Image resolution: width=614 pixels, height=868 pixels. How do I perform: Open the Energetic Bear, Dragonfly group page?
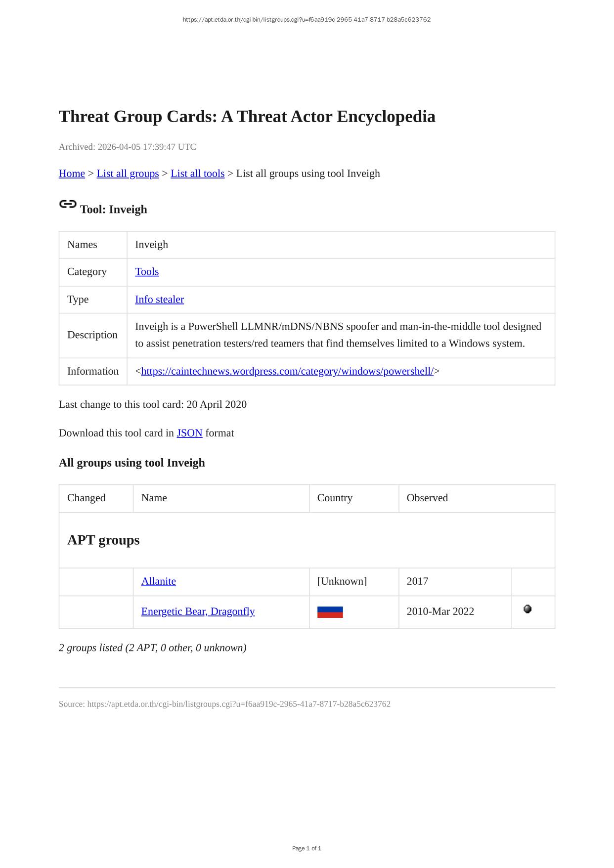tap(198, 611)
